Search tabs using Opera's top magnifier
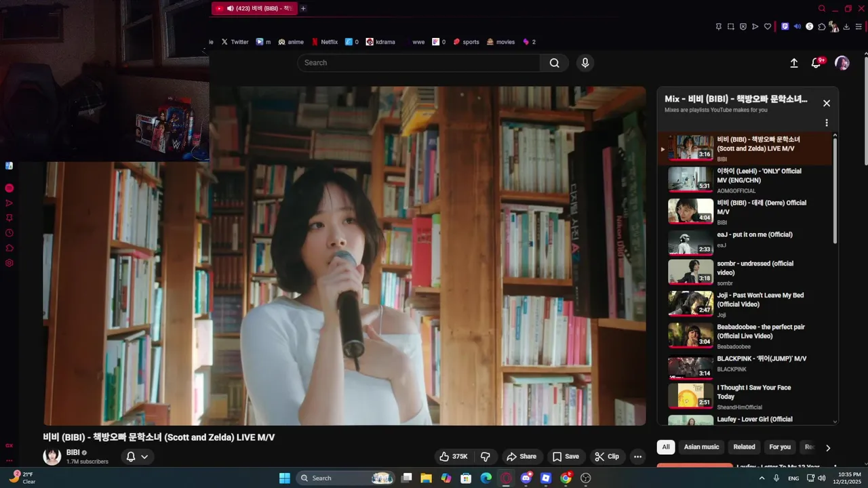 coord(822,9)
